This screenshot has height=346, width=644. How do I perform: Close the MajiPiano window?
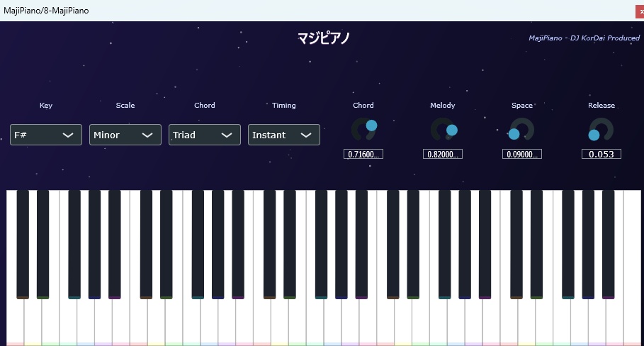tap(640, 11)
